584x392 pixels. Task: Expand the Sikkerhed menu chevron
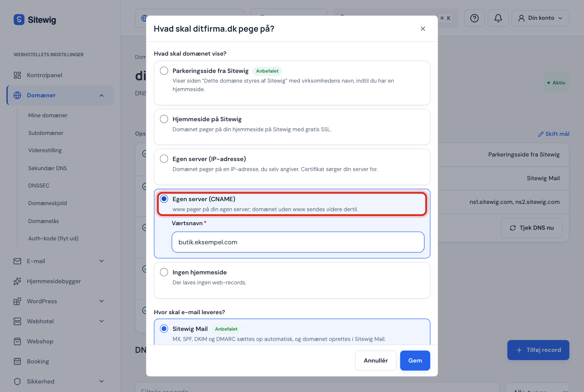102,381
